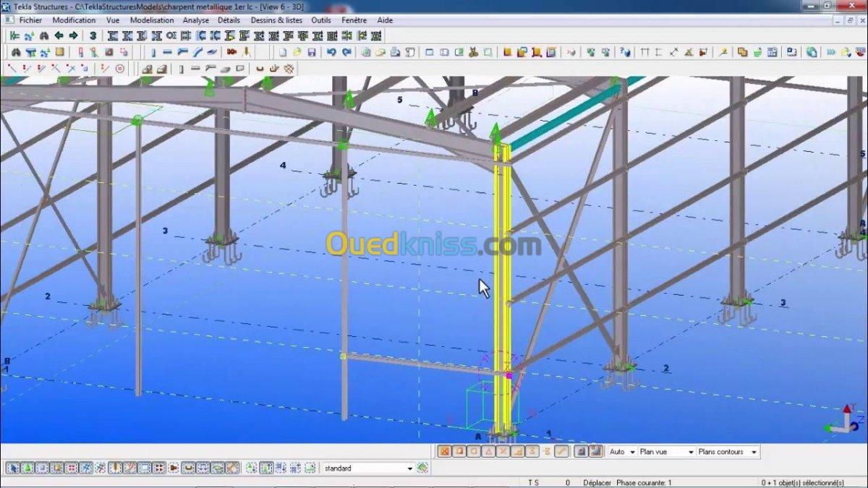This screenshot has width=868, height=488.
Task: Click the concrete column icon in third row
Action: click(x=182, y=69)
